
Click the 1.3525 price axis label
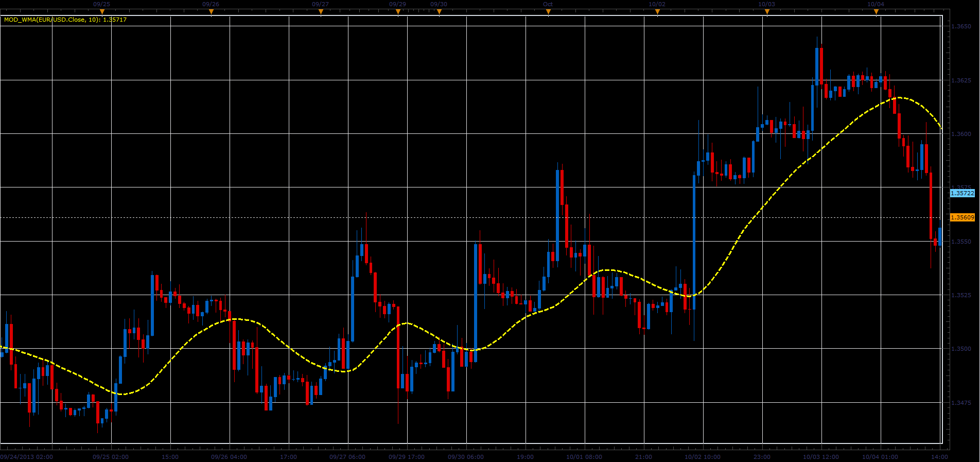(961, 295)
